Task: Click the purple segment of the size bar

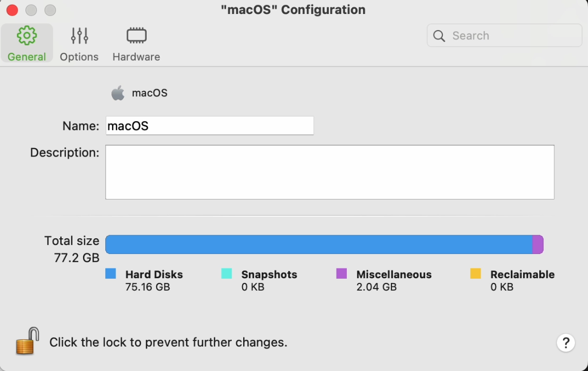Action: 538,245
